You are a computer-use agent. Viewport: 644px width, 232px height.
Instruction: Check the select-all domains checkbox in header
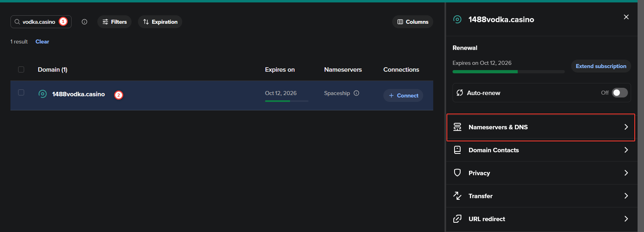[x=21, y=70]
